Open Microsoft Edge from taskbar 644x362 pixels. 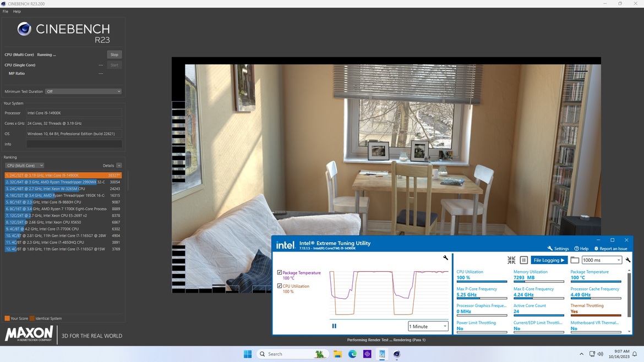coord(352,354)
